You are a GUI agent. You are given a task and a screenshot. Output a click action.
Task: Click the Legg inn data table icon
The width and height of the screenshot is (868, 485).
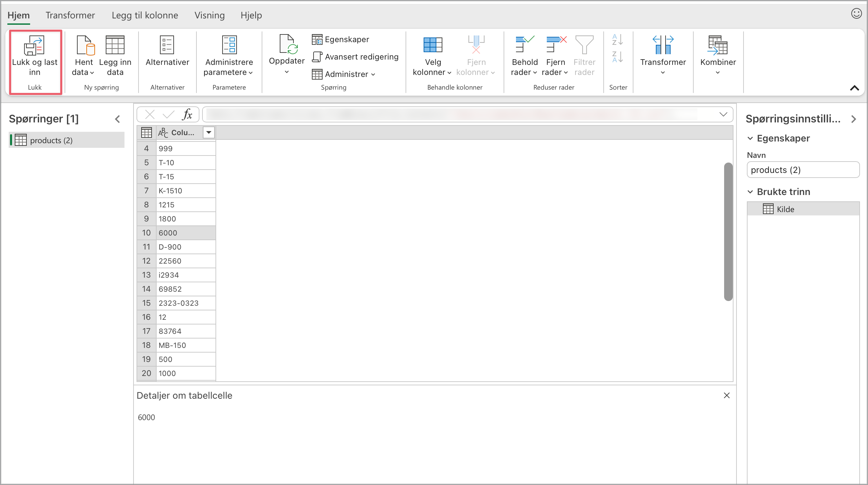115,45
